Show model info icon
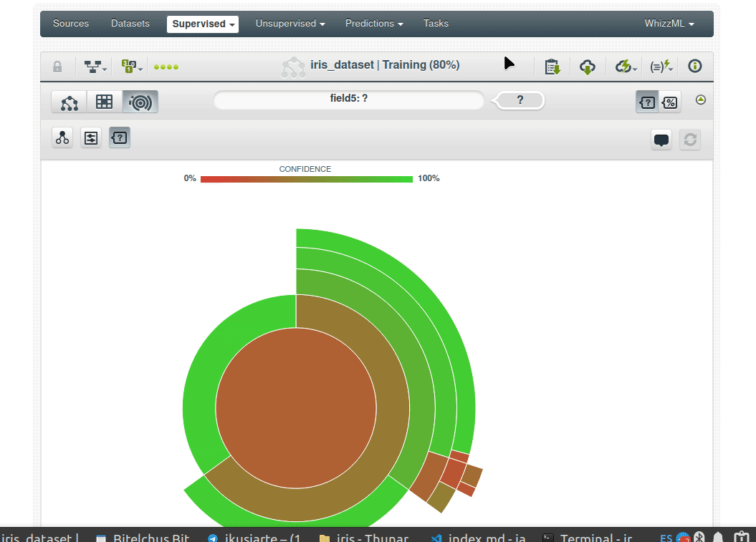The image size is (756, 542). tap(694, 67)
